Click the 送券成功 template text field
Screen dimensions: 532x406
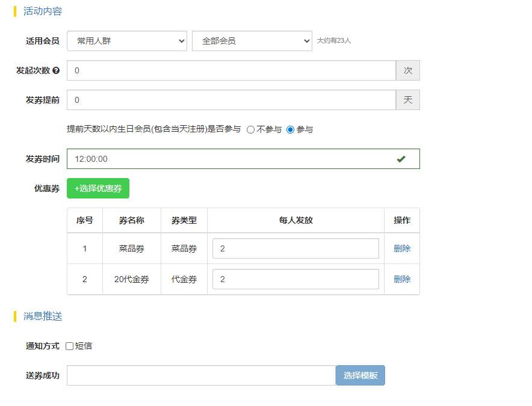click(x=201, y=375)
